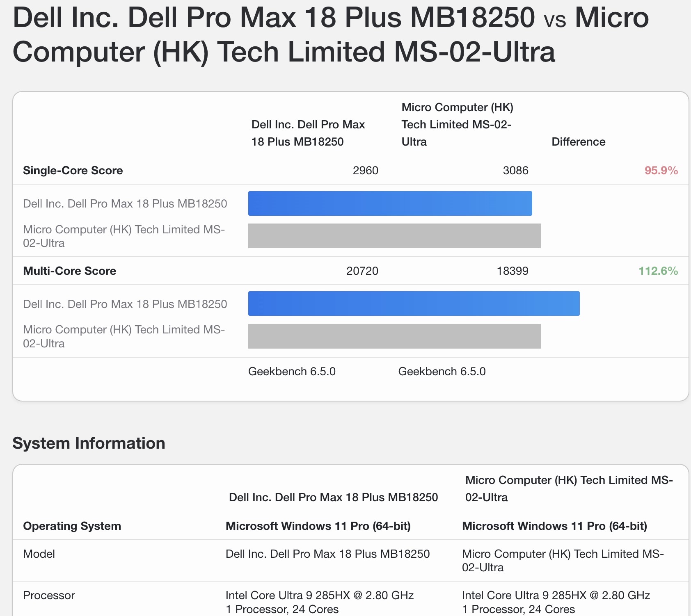This screenshot has height=616, width=691.
Task: Click the MS-02-Ultra single-core score 3086
Action: coord(515,171)
